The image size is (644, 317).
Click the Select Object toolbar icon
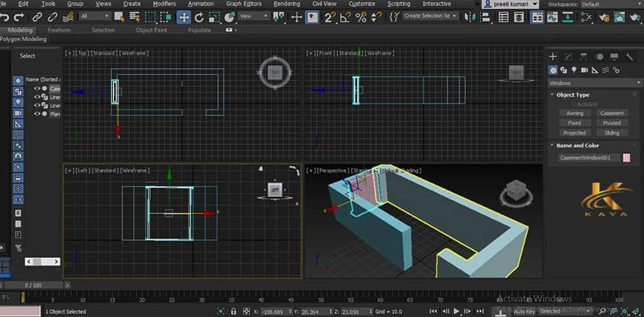point(119,17)
